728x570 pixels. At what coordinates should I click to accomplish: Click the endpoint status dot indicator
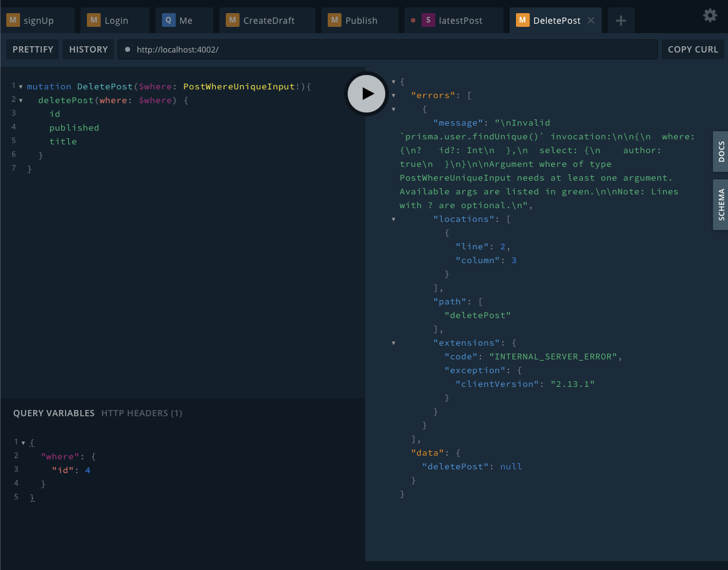click(128, 49)
